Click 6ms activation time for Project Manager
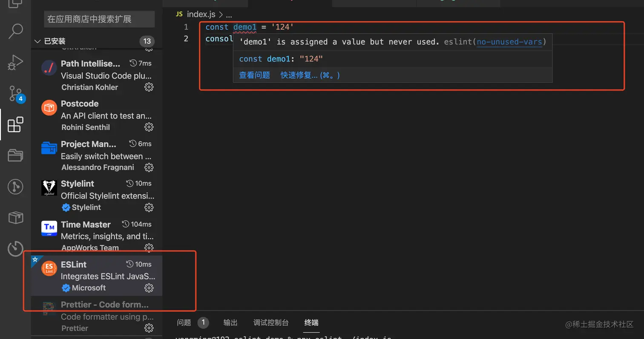 pyautogui.click(x=141, y=144)
